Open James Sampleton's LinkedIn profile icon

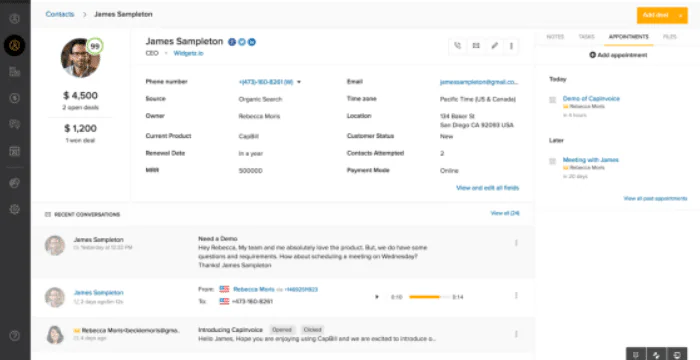point(252,42)
